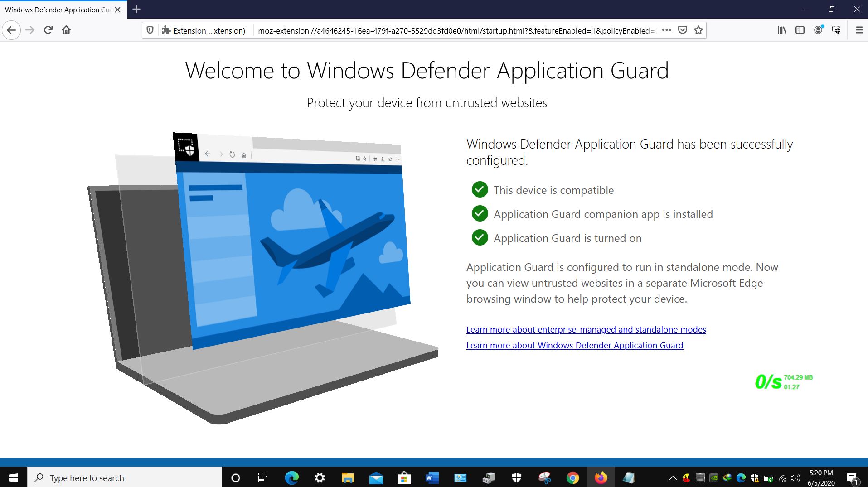868x487 pixels.
Task: Show hidden system tray icons
Action: [x=673, y=477]
